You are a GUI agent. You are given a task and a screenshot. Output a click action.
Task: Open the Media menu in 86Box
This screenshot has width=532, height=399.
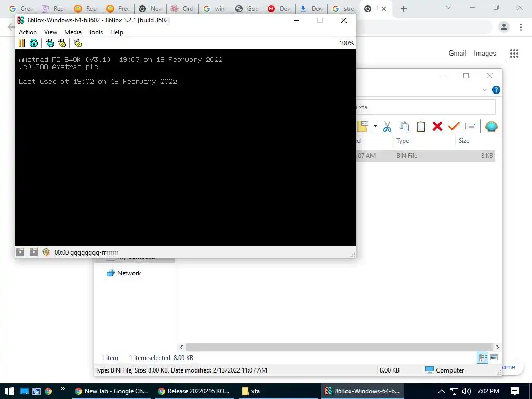pos(73,32)
